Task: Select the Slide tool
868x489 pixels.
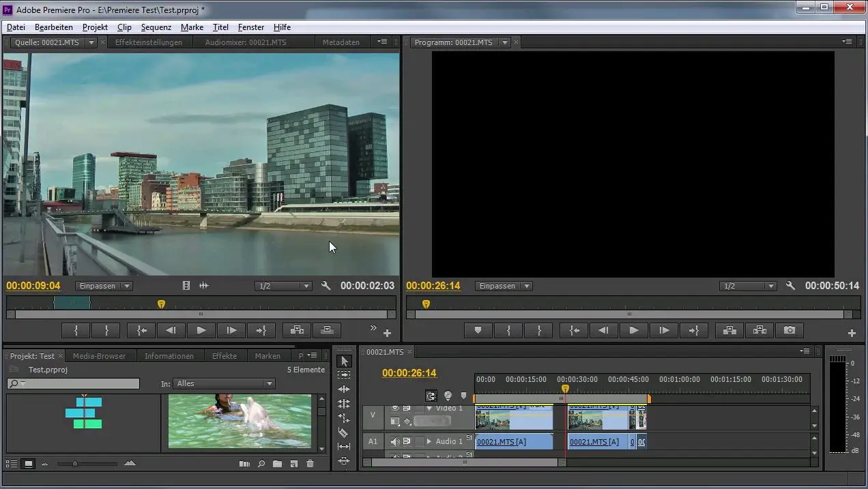Action: pyautogui.click(x=344, y=461)
